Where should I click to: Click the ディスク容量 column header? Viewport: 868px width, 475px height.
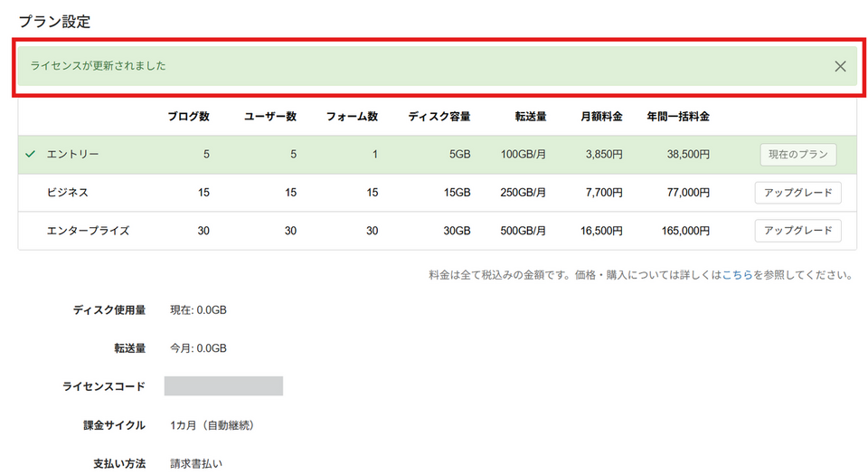(439, 117)
